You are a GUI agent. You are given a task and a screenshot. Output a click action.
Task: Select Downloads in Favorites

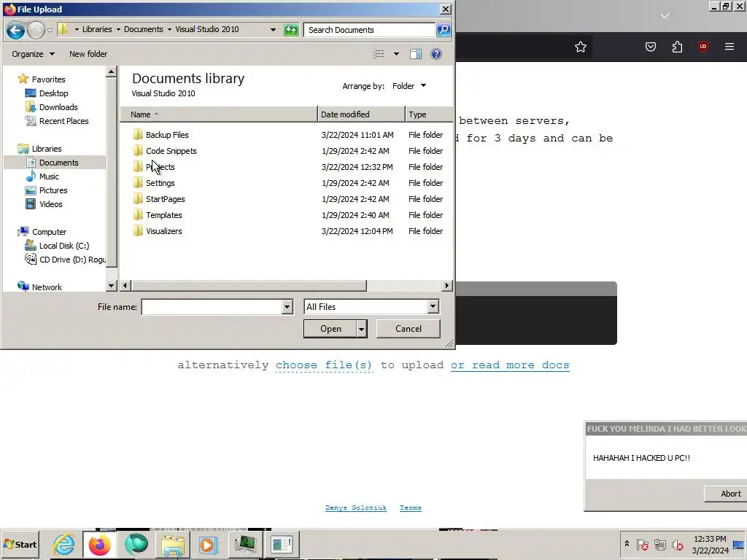point(58,107)
